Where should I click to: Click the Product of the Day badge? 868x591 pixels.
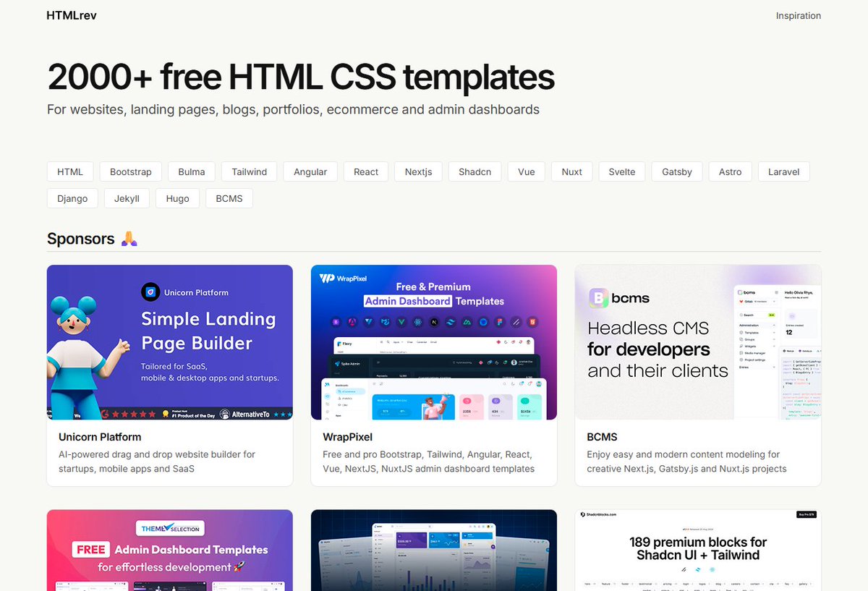187,414
